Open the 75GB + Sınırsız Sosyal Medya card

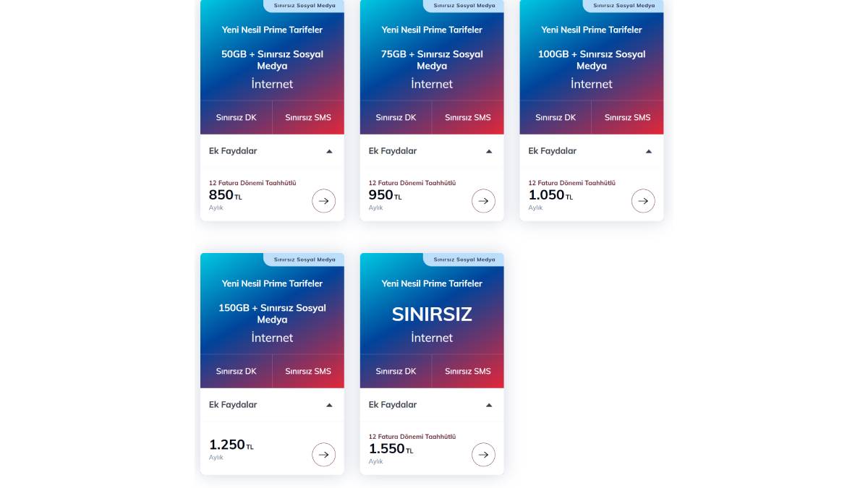click(x=432, y=60)
